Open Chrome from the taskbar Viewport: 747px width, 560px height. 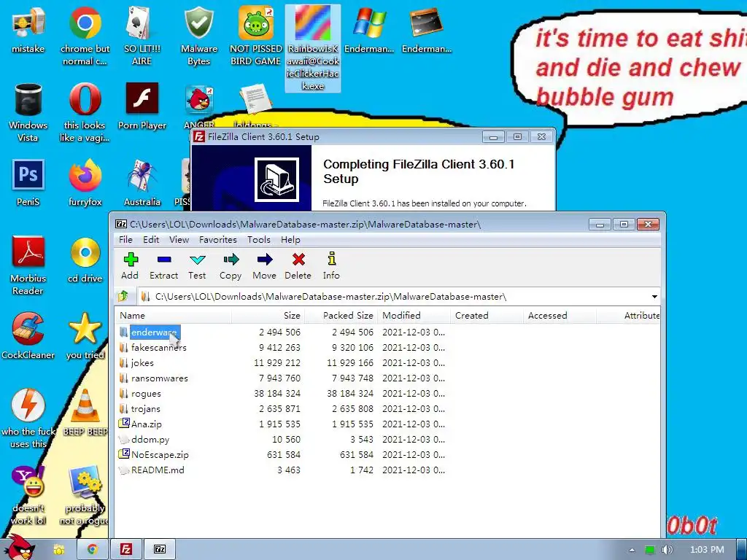[92, 550]
